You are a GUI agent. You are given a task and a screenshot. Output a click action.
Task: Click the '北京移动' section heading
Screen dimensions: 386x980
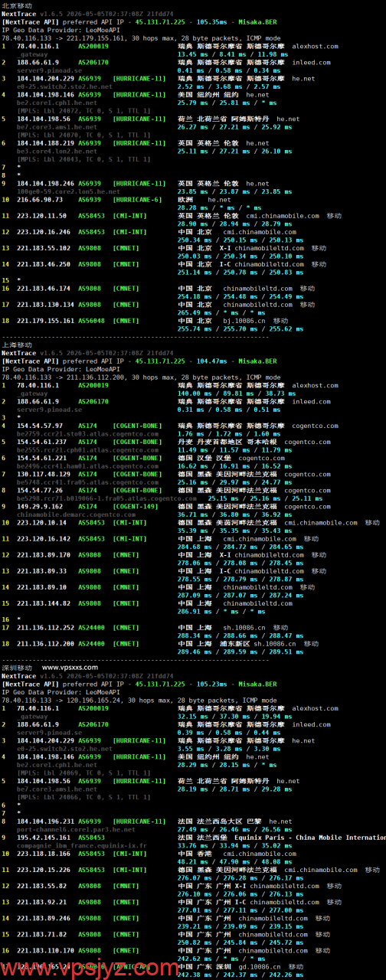pos(17,5)
